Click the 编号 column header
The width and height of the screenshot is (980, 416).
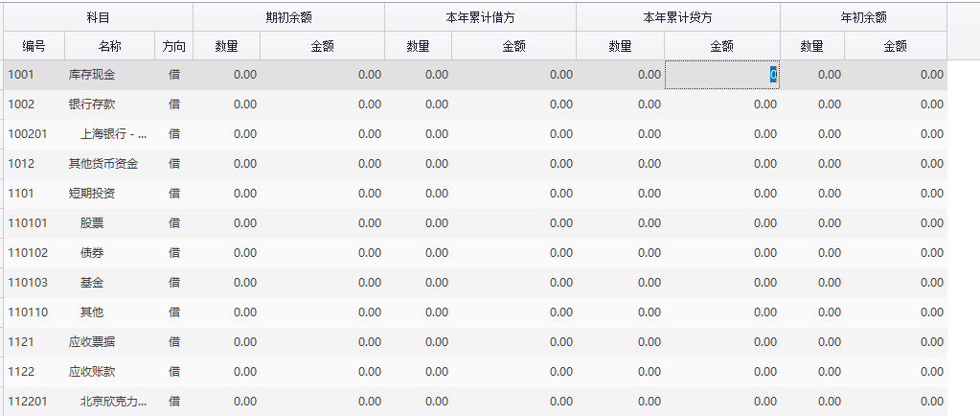pyautogui.click(x=34, y=46)
